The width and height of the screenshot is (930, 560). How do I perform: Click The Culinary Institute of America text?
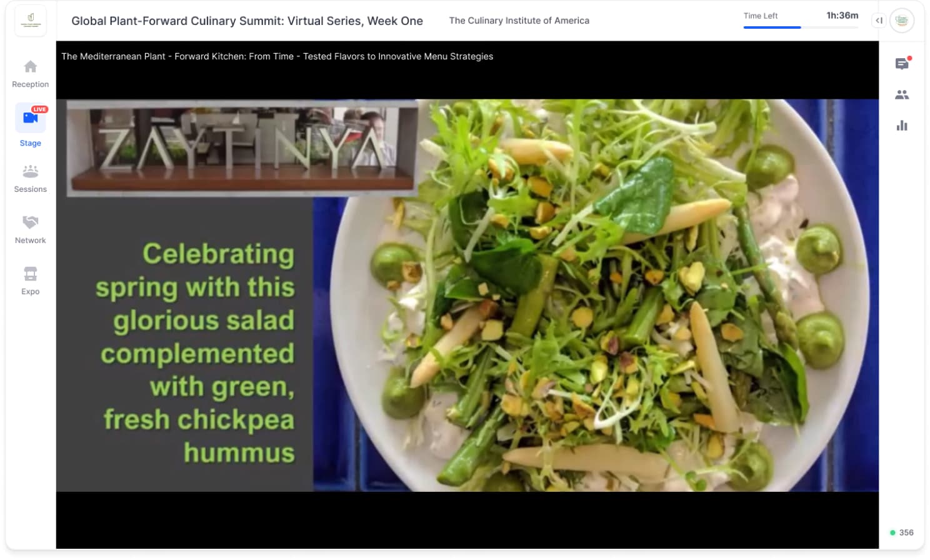tap(519, 21)
